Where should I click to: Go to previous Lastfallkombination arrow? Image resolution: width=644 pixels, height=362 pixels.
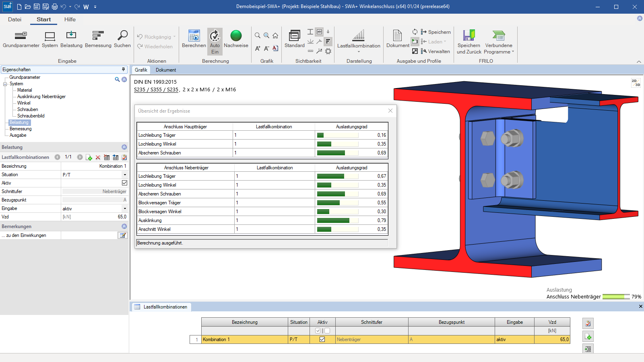pos(57,157)
